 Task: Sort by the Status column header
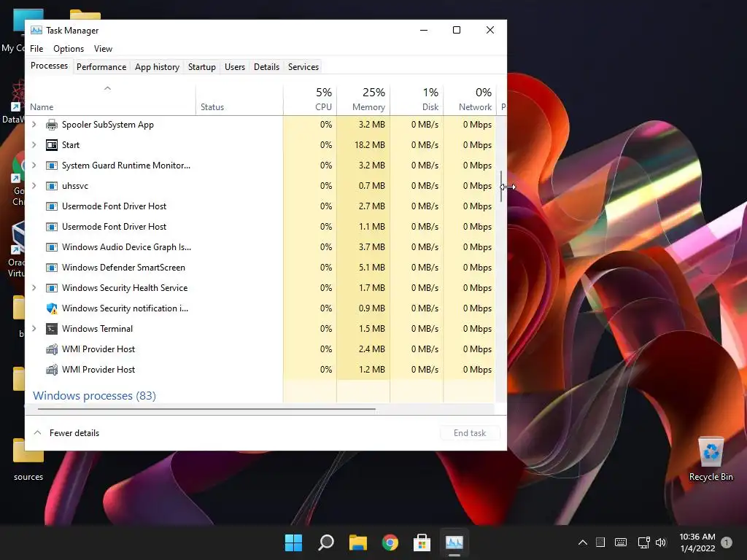pyautogui.click(x=239, y=100)
